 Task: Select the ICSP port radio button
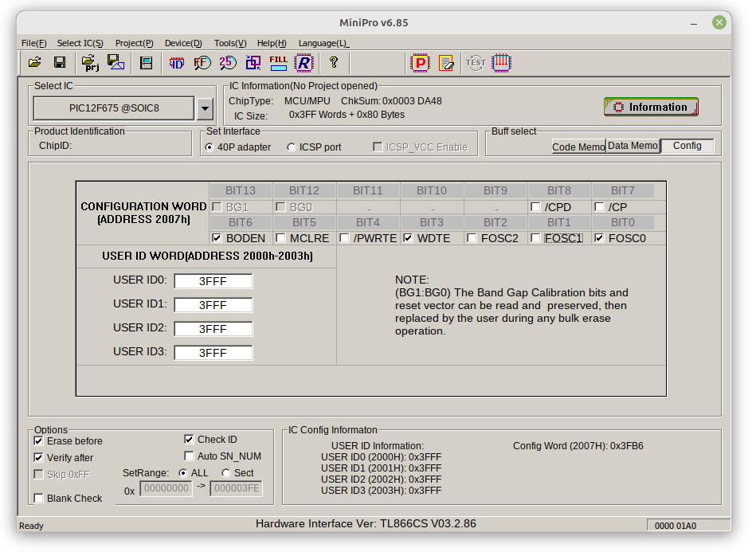point(292,147)
